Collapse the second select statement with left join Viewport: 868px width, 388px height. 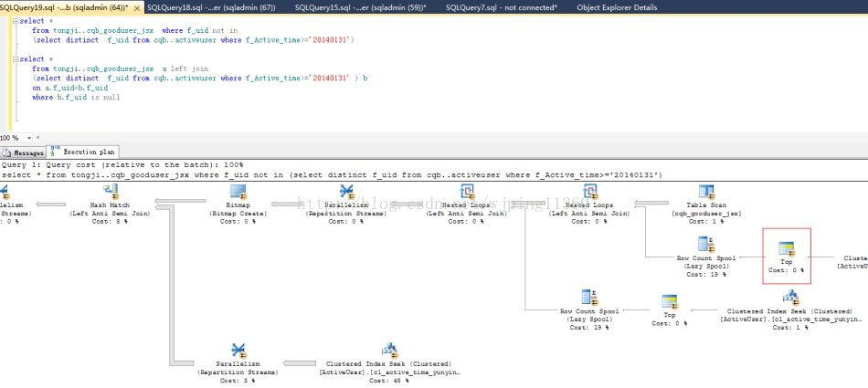(x=16, y=59)
